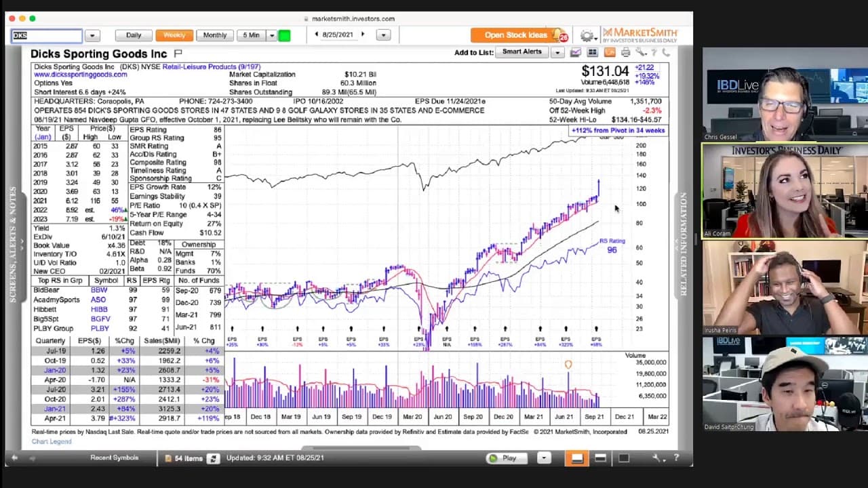Open the Retail-Leisure Products group link
This screenshot has width=868, height=488.
(x=211, y=66)
